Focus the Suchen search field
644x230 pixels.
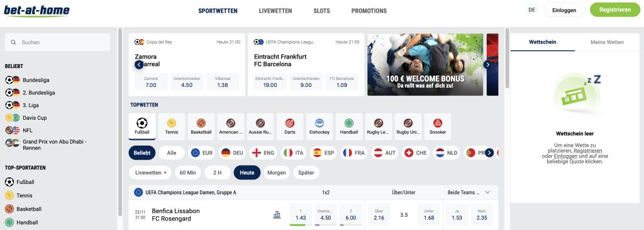[x=57, y=42]
